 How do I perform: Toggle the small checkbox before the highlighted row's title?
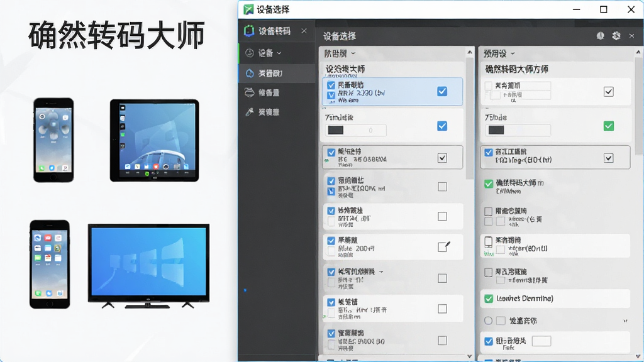[331, 85]
